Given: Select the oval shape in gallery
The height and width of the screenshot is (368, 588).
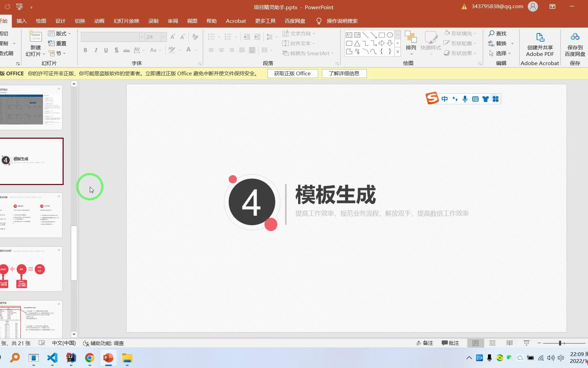Looking at the screenshot, I should pyautogui.click(x=390, y=35).
